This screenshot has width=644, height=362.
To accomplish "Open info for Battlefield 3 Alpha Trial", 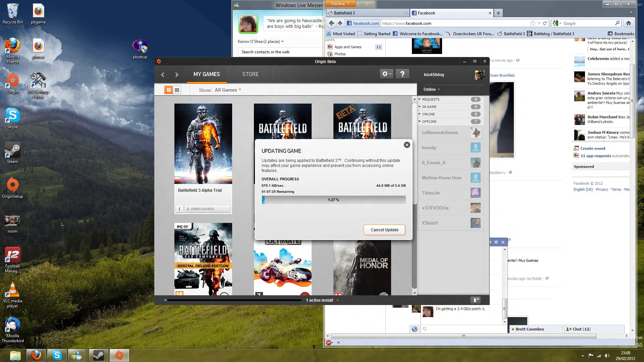I will tap(179, 209).
